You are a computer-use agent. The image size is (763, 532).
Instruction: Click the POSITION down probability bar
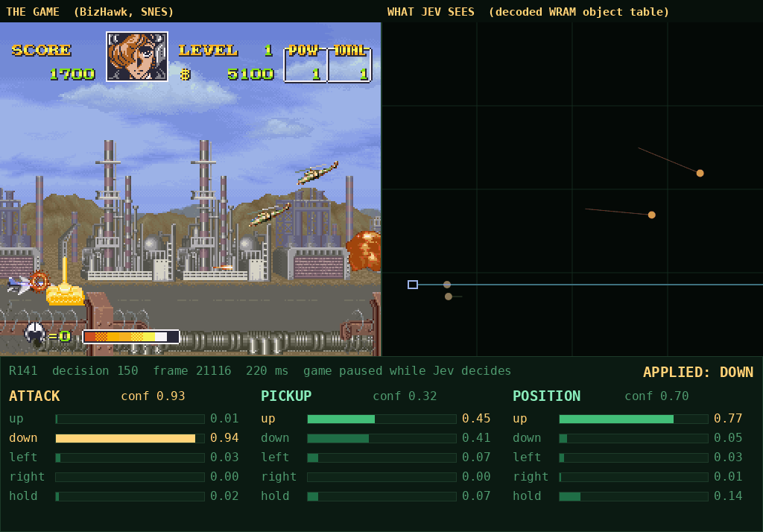click(633, 438)
